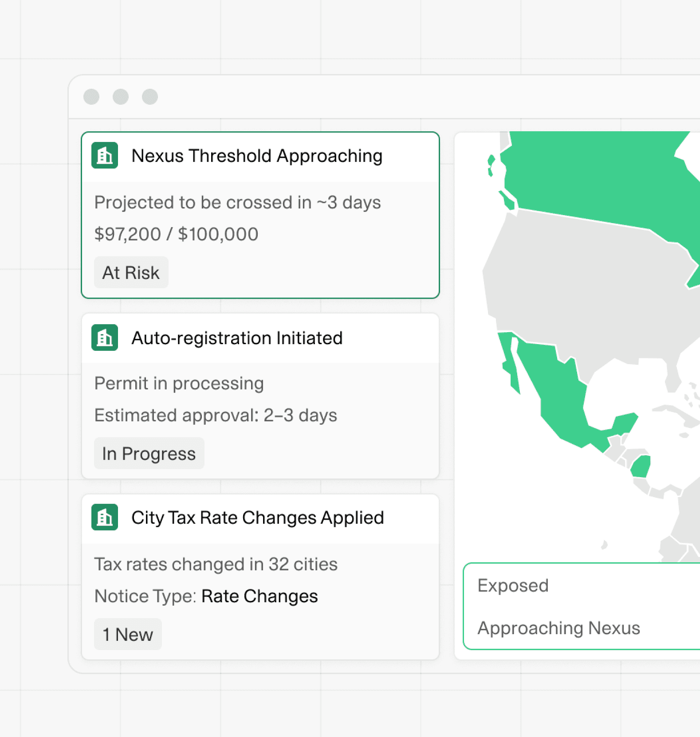700x737 pixels.
Task: Click the 1 New badge
Action: pos(128,634)
